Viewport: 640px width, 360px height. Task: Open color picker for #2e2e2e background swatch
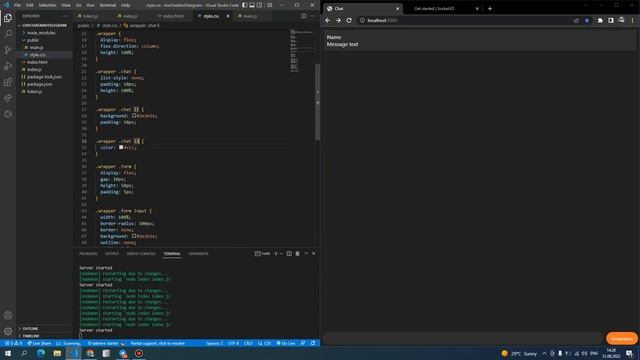(134, 116)
